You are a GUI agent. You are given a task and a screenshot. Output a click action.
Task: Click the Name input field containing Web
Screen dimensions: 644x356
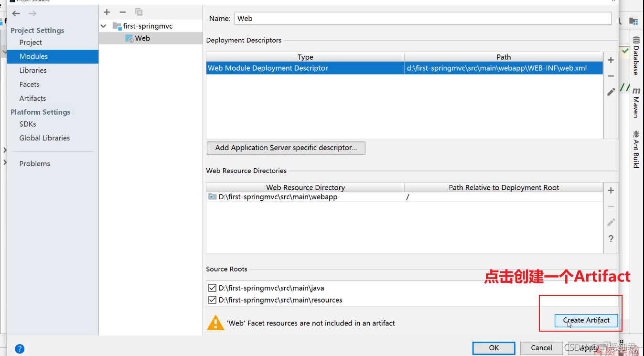tap(423, 19)
